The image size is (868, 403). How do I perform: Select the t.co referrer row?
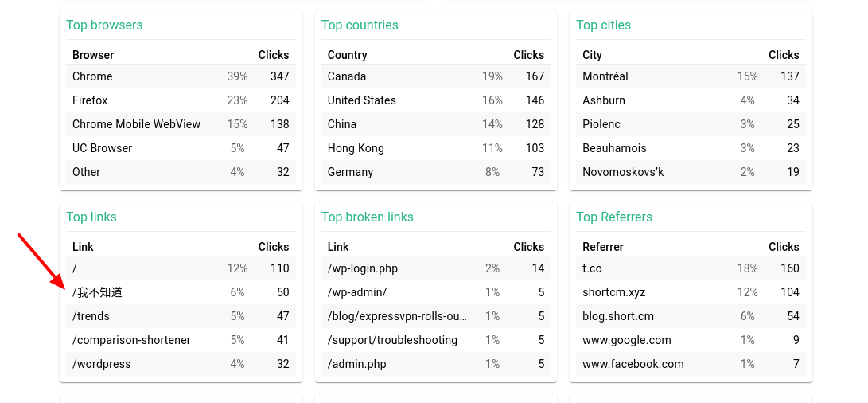click(x=691, y=268)
